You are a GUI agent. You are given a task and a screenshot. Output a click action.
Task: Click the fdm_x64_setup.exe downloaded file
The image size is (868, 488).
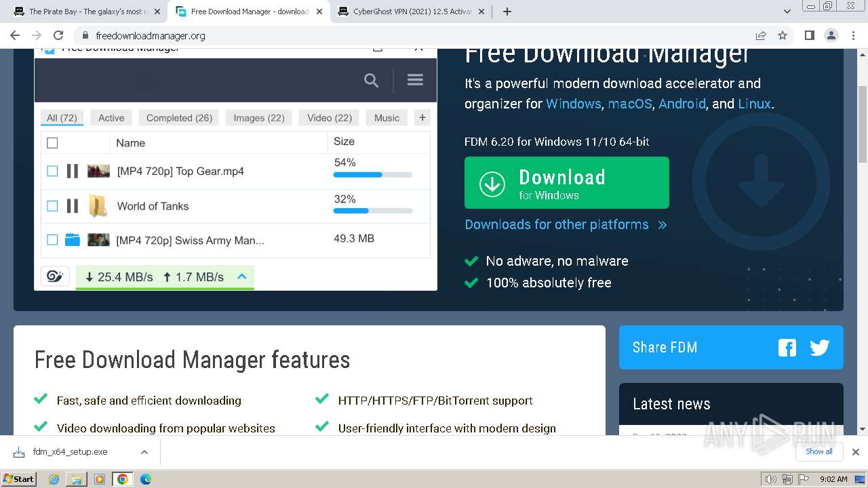(71, 452)
